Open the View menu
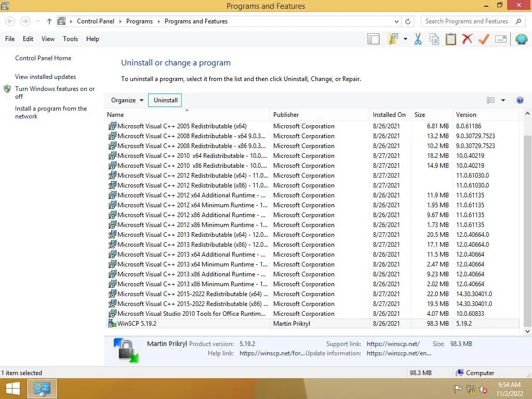532x399 pixels. (48, 39)
